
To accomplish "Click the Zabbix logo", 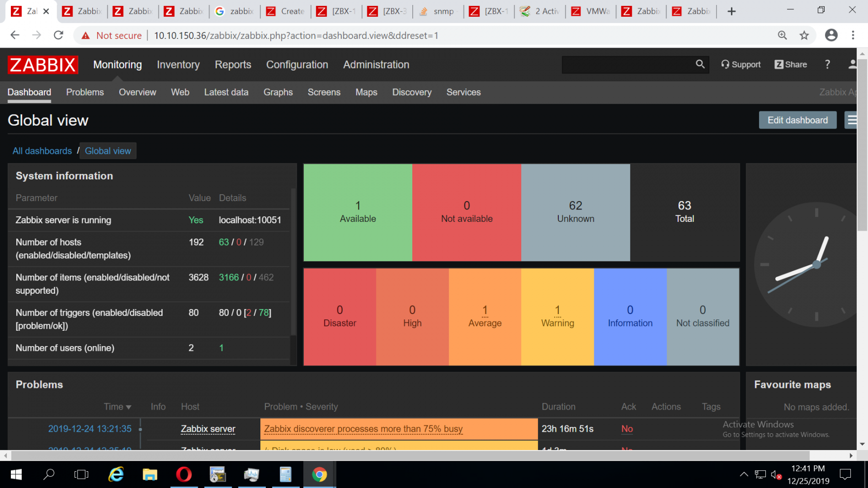I will pos(43,65).
